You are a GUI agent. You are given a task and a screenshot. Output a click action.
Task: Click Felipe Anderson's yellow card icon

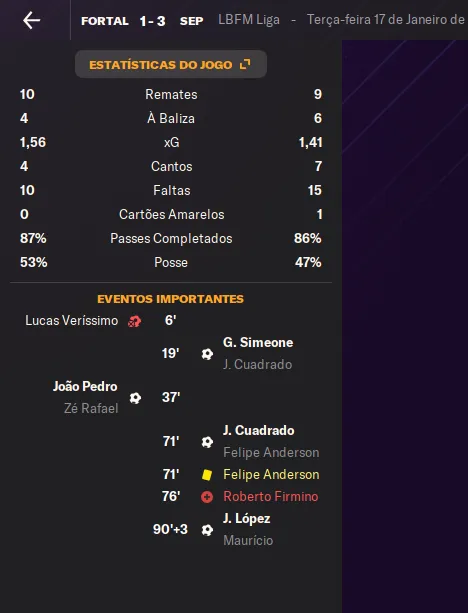[207, 475]
